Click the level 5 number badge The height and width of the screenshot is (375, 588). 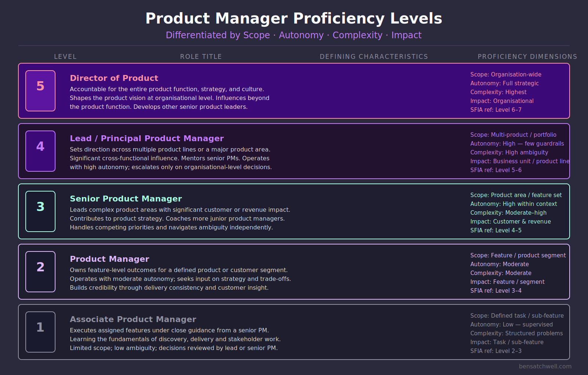(40, 91)
